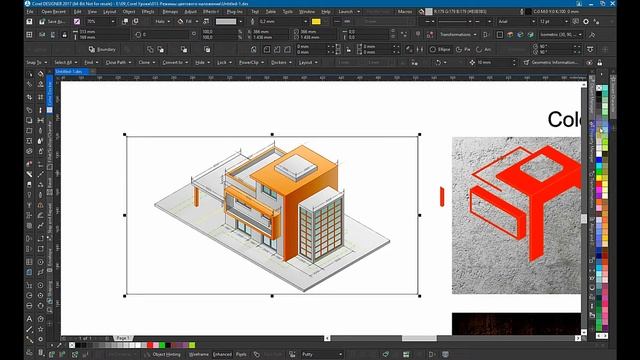
Task: Select the Ellipse mode button
Action: coord(440,49)
